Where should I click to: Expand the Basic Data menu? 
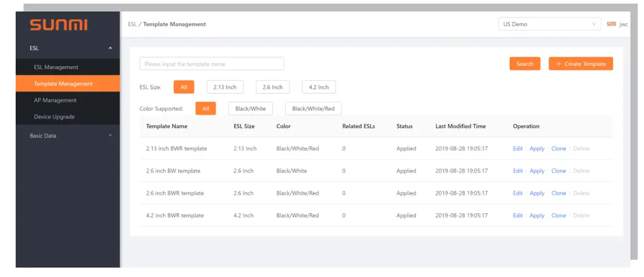pos(110,135)
